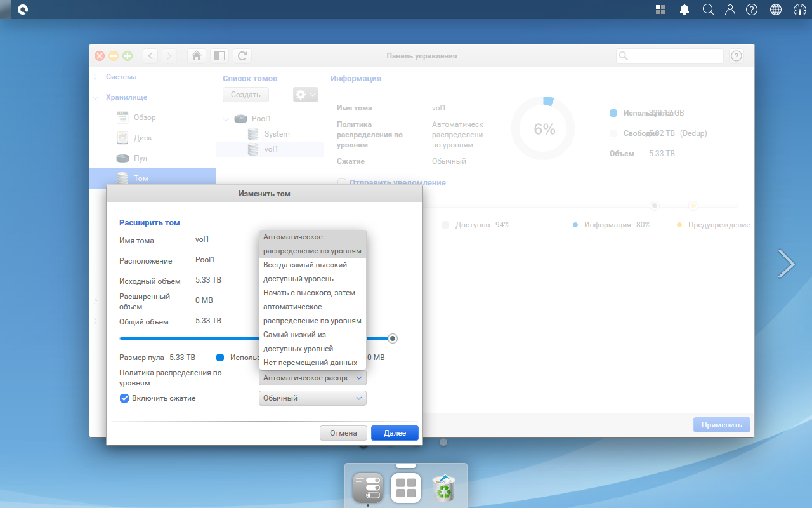This screenshot has width=812, height=508.
Task: Click the Создать volume button
Action: pos(246,95)
